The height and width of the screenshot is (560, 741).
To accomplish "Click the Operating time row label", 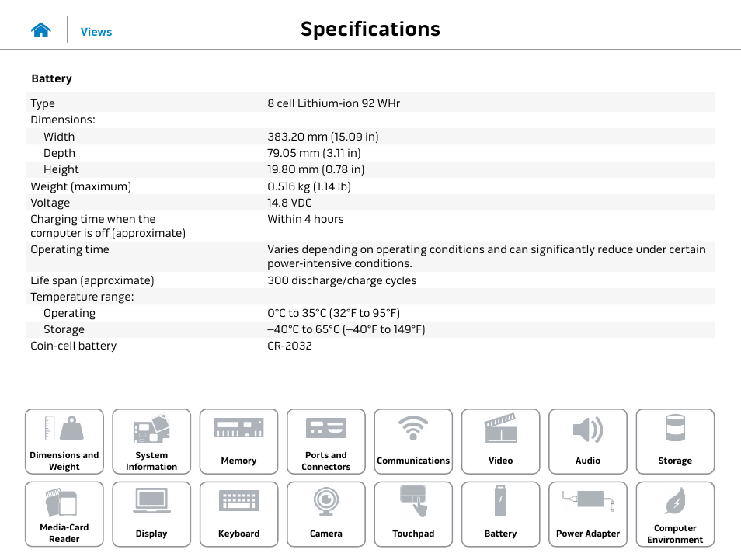I will pos(70,249).
